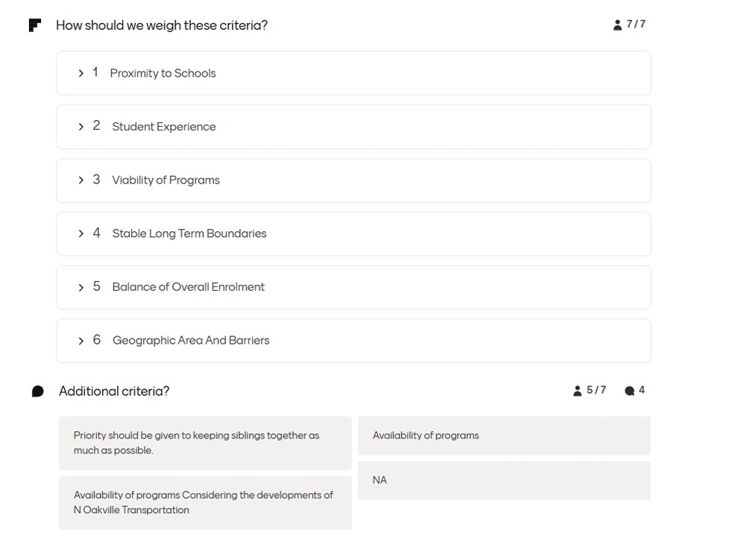
Task: Expand the Viability of Programs criterion
Action: (81, 180)
